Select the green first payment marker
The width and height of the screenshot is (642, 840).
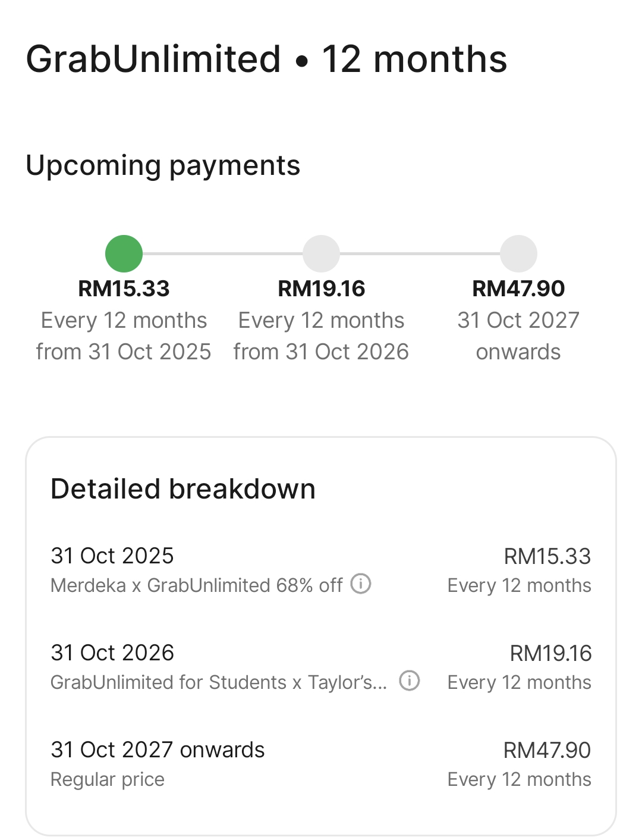coord(124,253)
